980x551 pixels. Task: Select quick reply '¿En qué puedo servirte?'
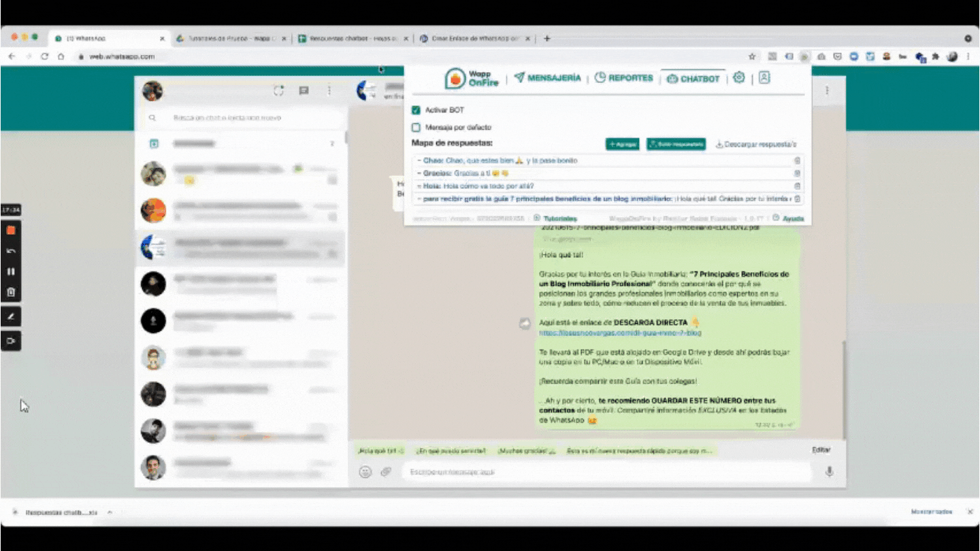451,450
